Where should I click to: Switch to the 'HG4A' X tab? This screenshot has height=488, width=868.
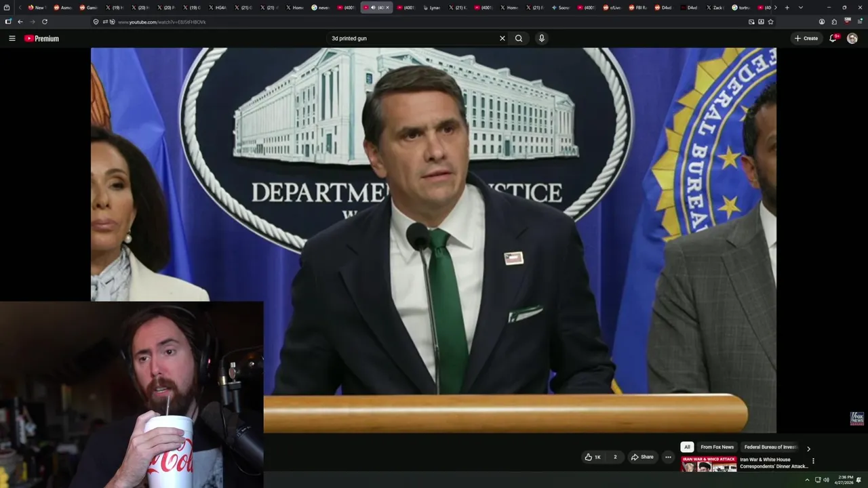218,7
